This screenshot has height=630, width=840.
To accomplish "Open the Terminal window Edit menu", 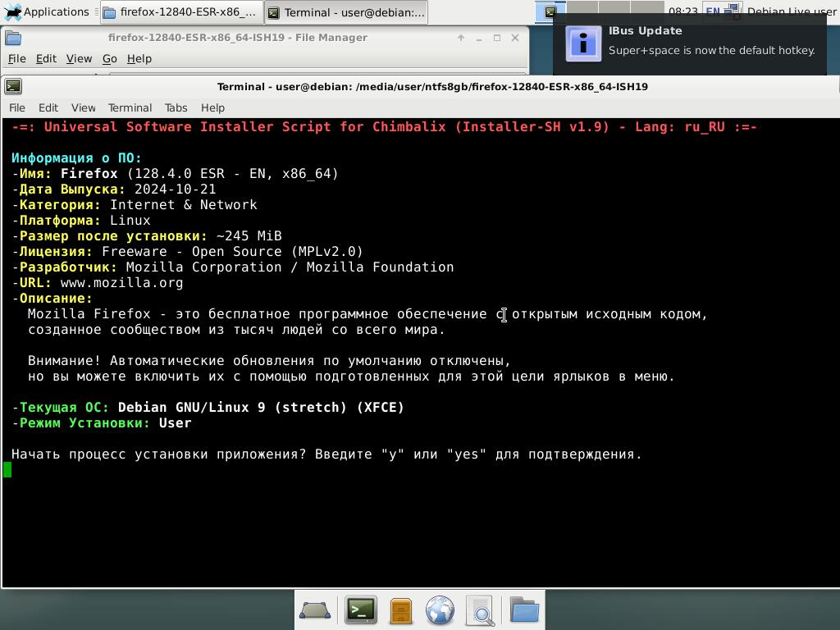I will (x=48, y=107).
